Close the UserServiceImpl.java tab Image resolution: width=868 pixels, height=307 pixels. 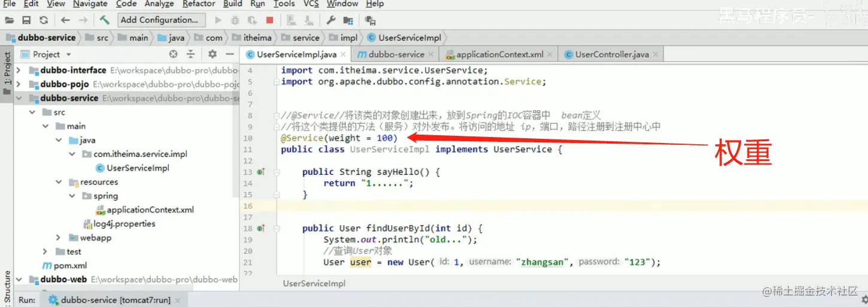(x=344, y=54)
